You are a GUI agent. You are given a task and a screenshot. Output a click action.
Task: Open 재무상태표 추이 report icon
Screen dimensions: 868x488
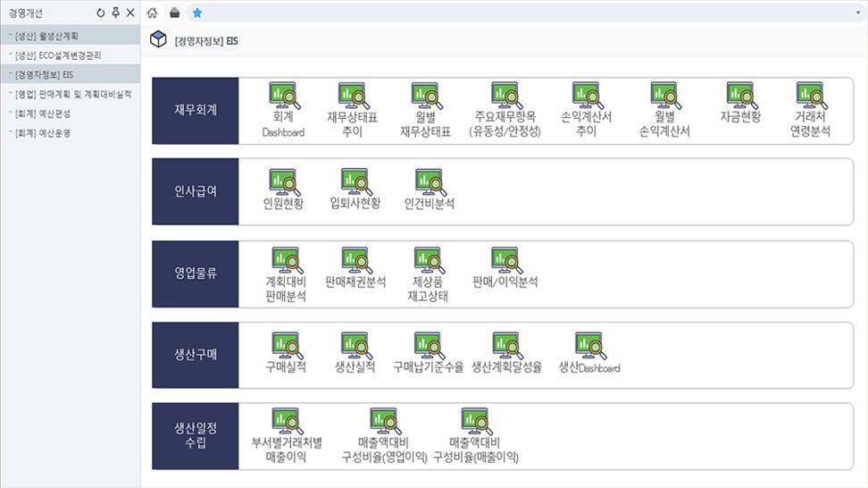click(x=354, y=97)
